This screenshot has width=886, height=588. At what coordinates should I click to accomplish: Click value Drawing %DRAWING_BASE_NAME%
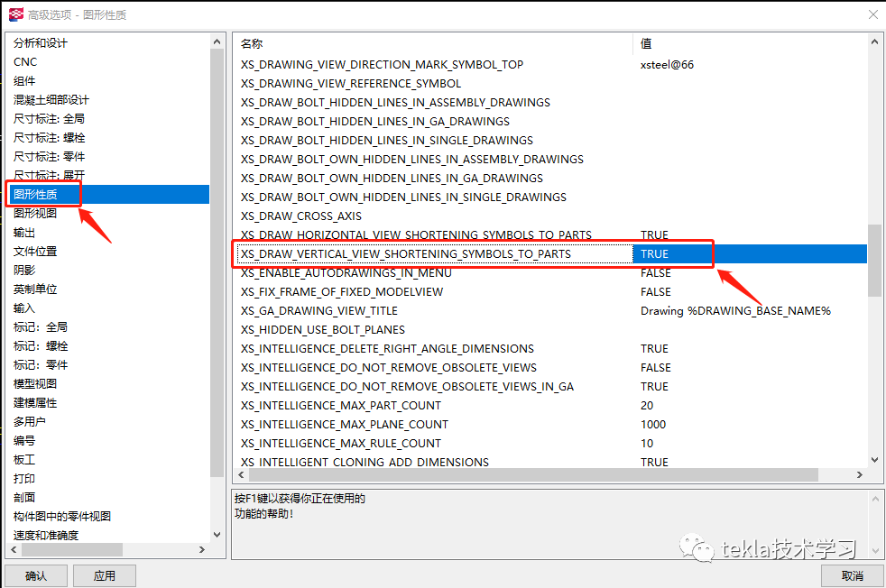click(735, 311)
